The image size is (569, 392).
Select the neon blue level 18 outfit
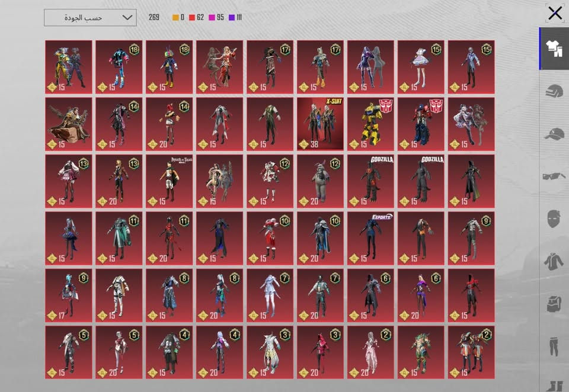click(119, 67)
